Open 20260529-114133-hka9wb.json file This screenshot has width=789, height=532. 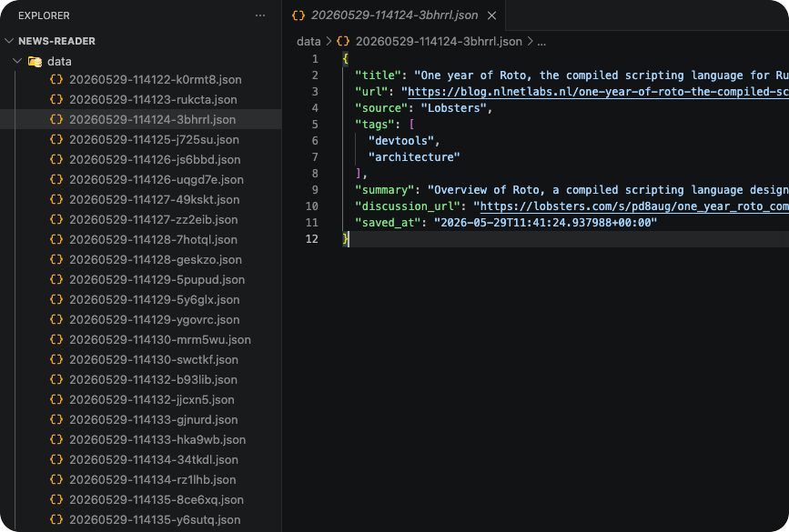[x=141, y=439]
